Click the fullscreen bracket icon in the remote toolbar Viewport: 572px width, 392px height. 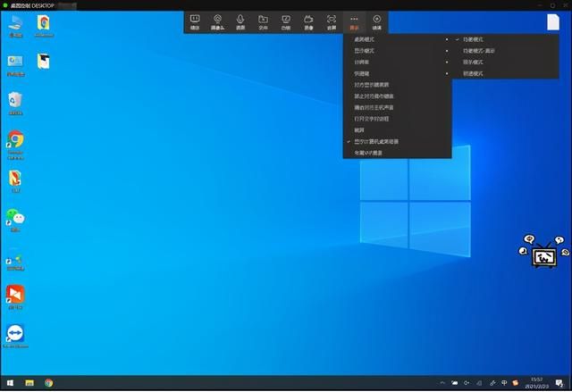[332, 21]
